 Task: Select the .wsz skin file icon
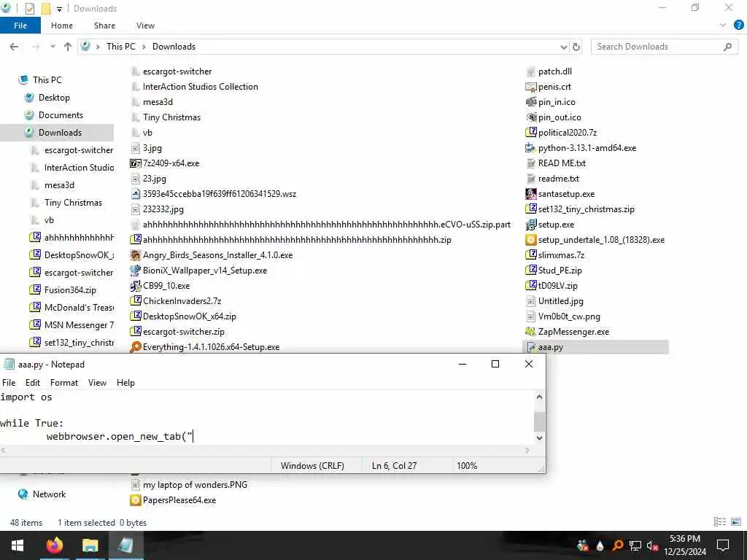point(135,194)
